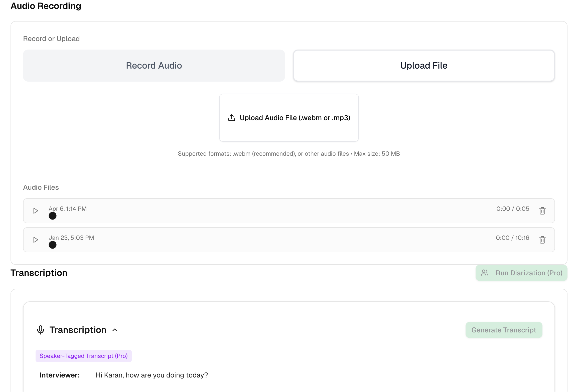Click the microphone icon beside Transcription
The image size is (574, 392).
tap(41, 330)
